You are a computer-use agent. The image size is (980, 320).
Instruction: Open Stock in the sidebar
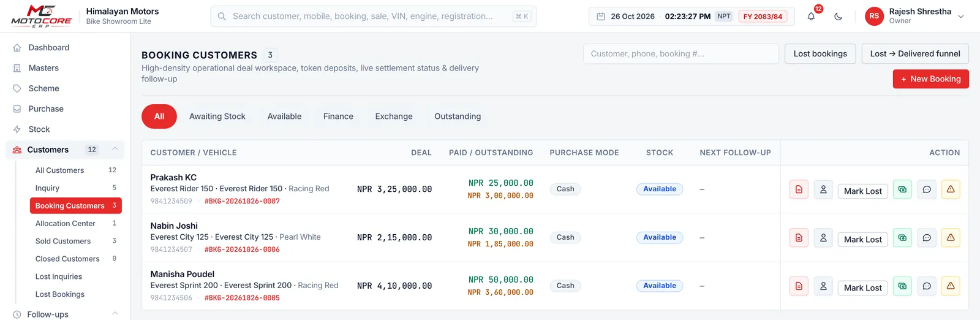click(65, 129)
